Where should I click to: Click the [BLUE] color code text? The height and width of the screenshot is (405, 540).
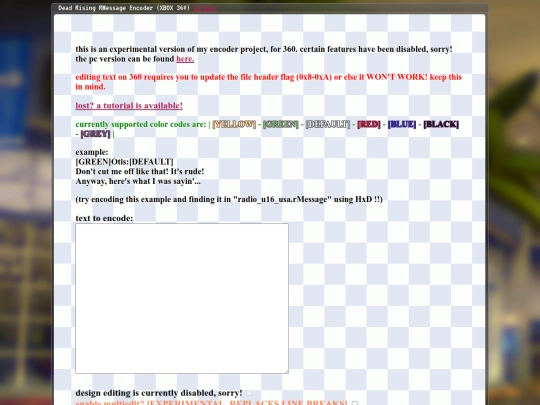click(402, 124)
